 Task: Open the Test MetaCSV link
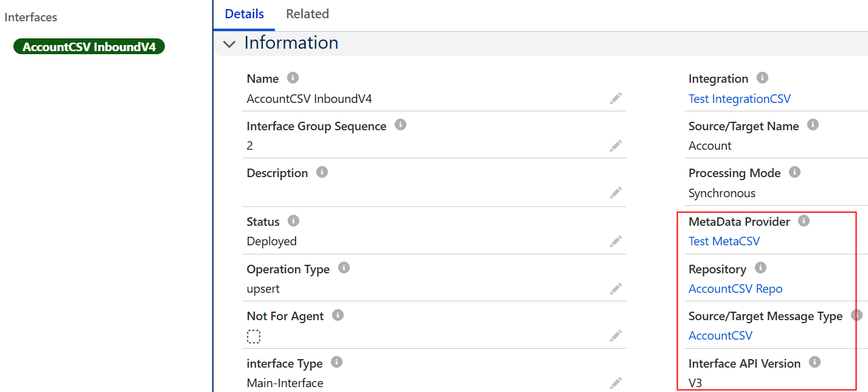click(x=724, y=241)
